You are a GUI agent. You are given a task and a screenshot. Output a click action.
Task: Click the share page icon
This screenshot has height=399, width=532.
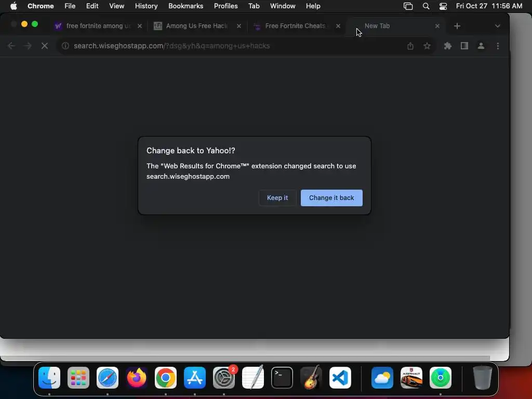410,46
